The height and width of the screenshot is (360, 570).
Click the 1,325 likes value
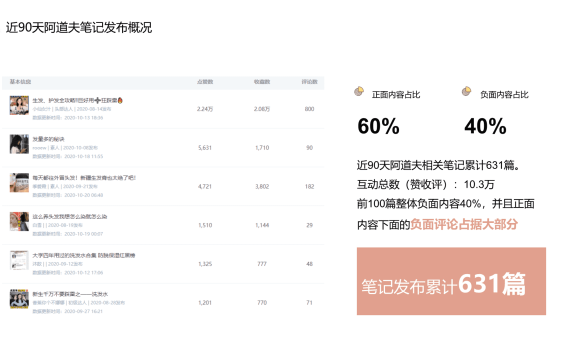point(205,264)
